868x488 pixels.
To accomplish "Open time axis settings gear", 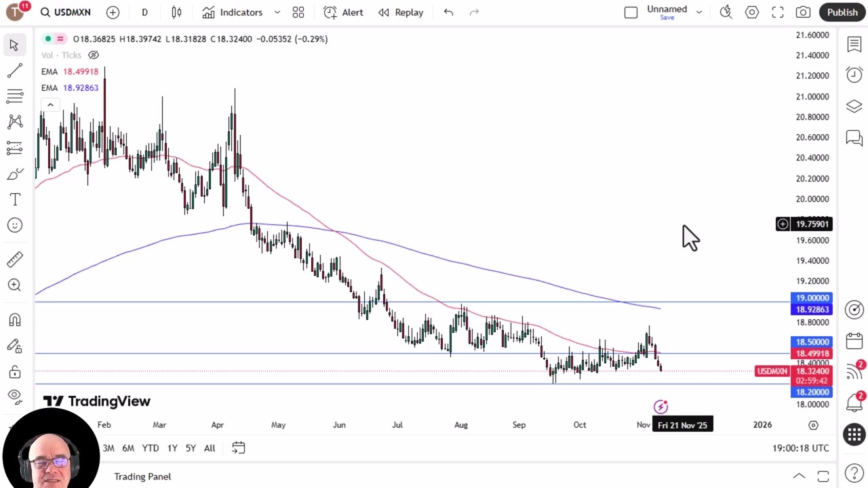I will point(813,425).
